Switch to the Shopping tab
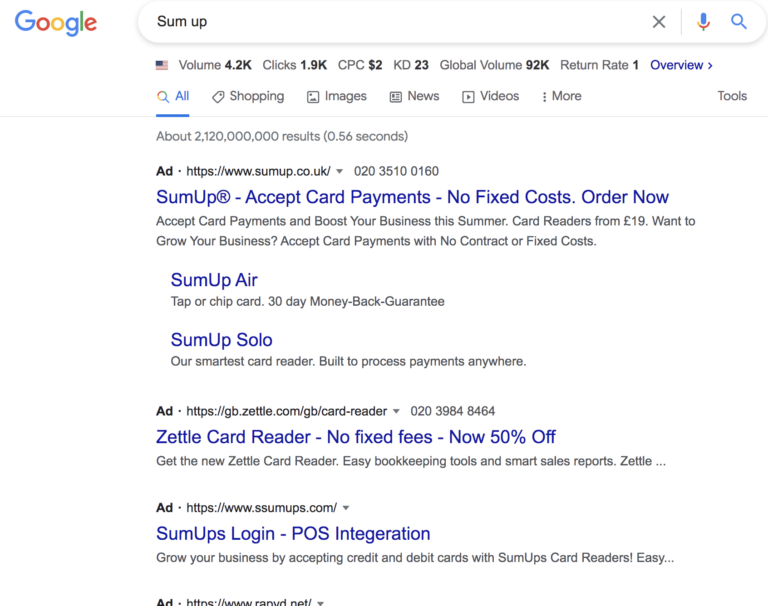 pyautogui.click(x=248, y=97)
